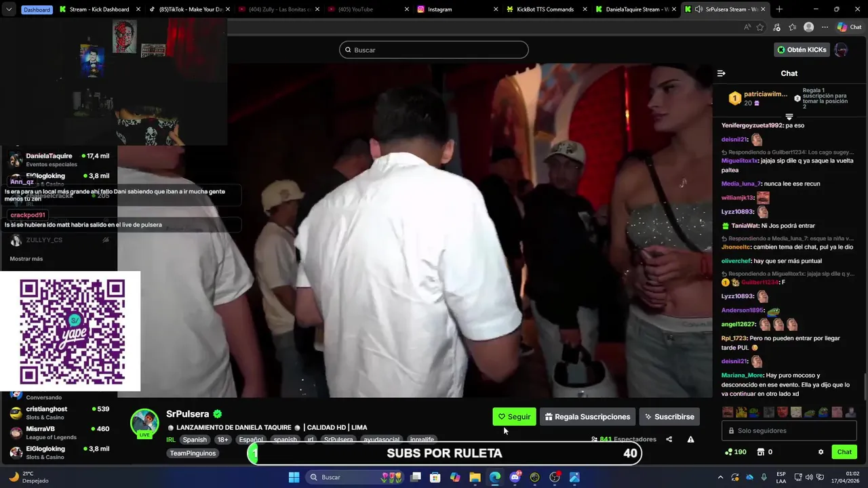The width and height of the screenshot is (868, 488).
Task: Switch to Zully - Las Bonitas tab
Action: click(278, 9)
